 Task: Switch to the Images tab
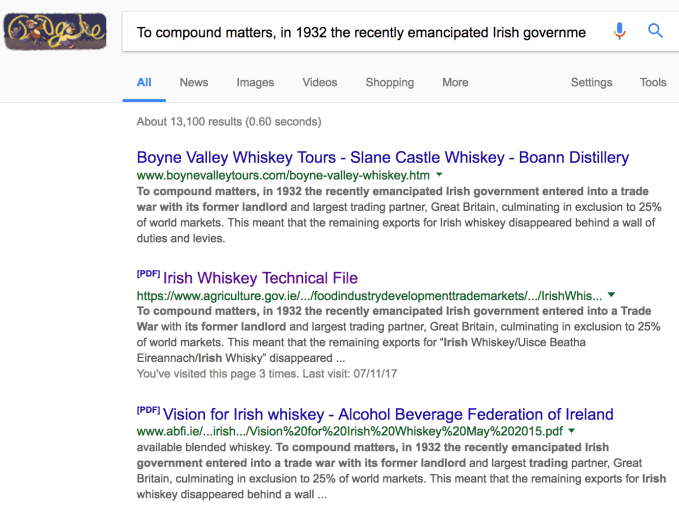click(x=255, y=82)
